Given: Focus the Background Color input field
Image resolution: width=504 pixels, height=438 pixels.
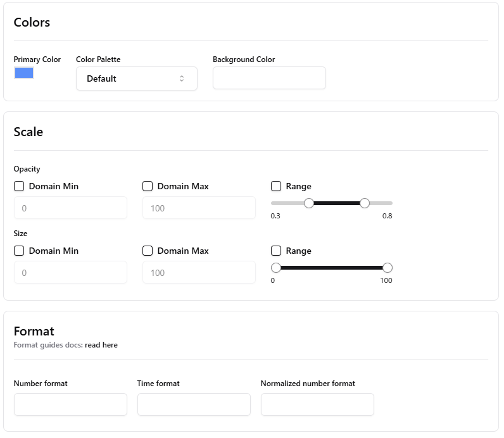Looking at the screenshot, I should pyautogui.click(x=269, y=78).
